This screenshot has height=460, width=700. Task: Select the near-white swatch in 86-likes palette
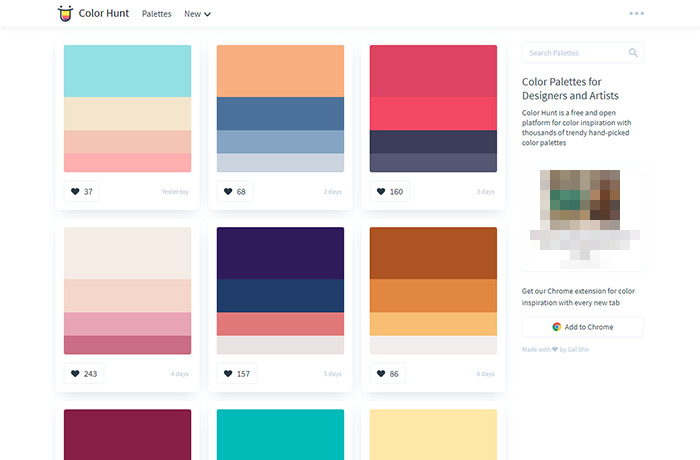tap(433, 345)
